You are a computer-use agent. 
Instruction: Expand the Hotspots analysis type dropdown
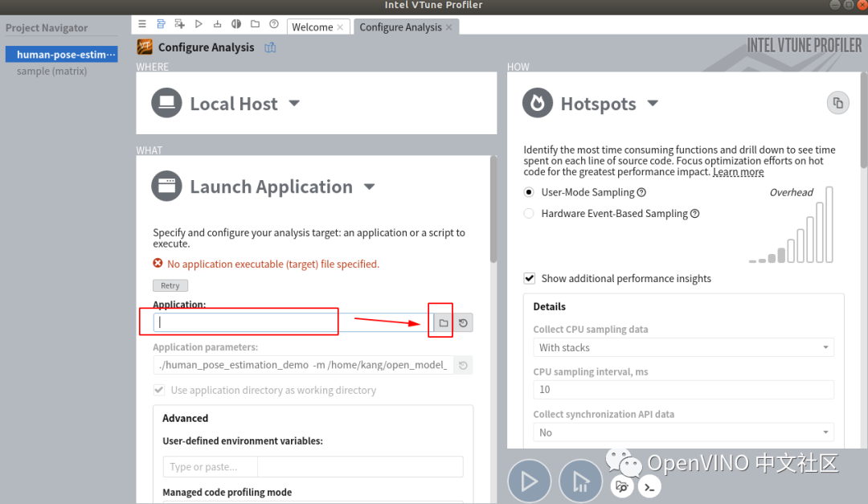click(653, 104)
